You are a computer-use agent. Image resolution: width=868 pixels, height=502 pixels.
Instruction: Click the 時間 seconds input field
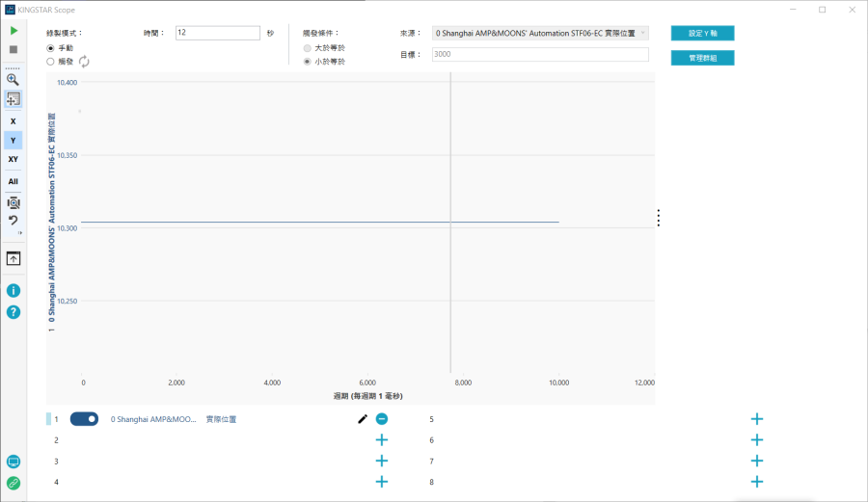[x=217, y=33]
